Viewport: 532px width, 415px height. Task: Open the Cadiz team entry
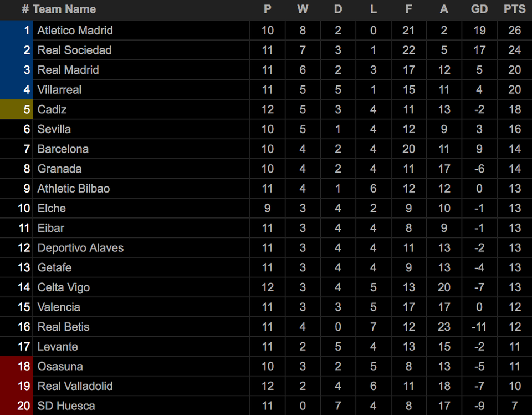(52, 109)
